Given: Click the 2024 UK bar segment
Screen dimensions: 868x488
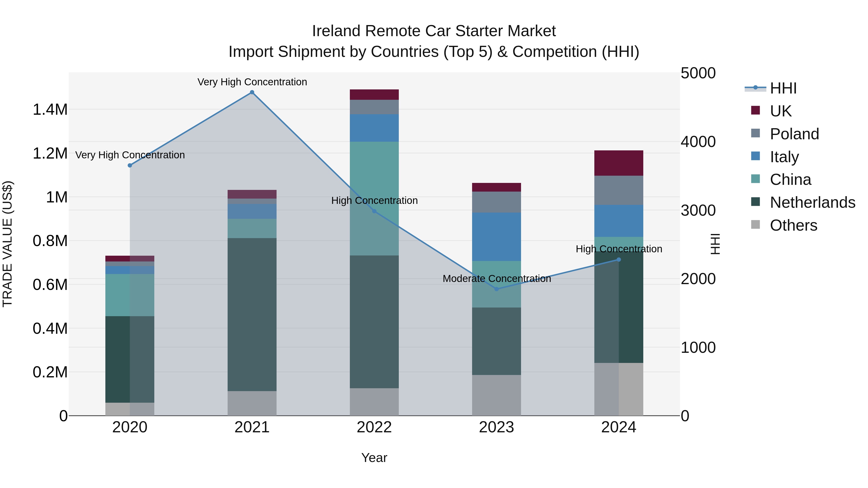Looking at the screenshot, I should tap(619, 163).
